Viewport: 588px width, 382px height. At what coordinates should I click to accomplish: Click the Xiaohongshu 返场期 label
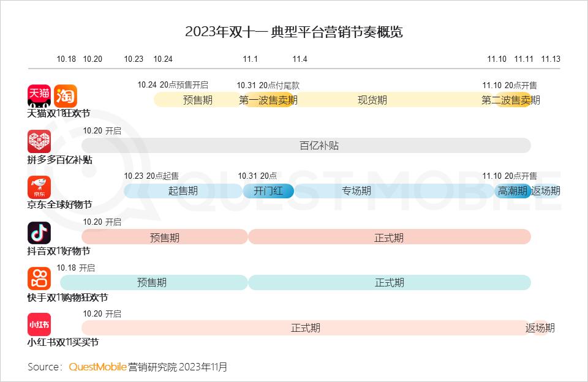(x=540, y=328)
